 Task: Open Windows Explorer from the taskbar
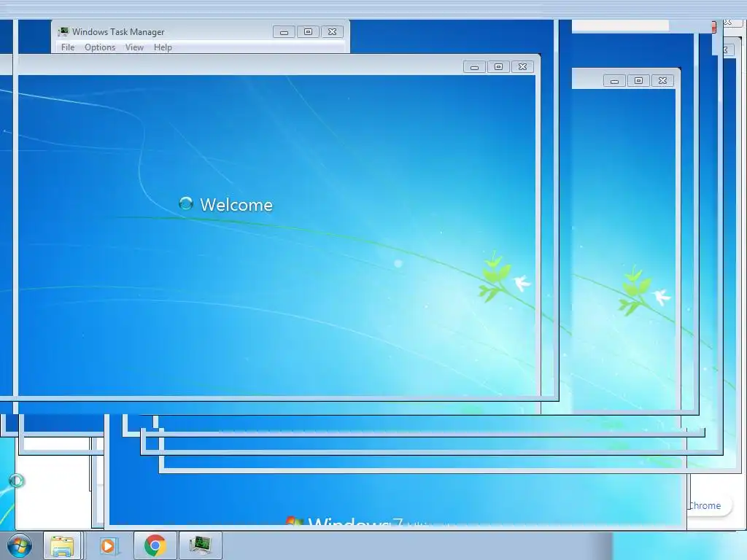[62, 545]
